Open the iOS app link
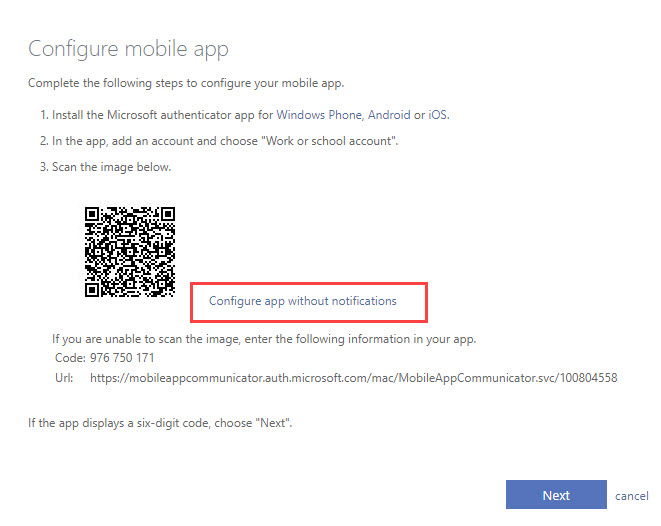 coord(438,115)
